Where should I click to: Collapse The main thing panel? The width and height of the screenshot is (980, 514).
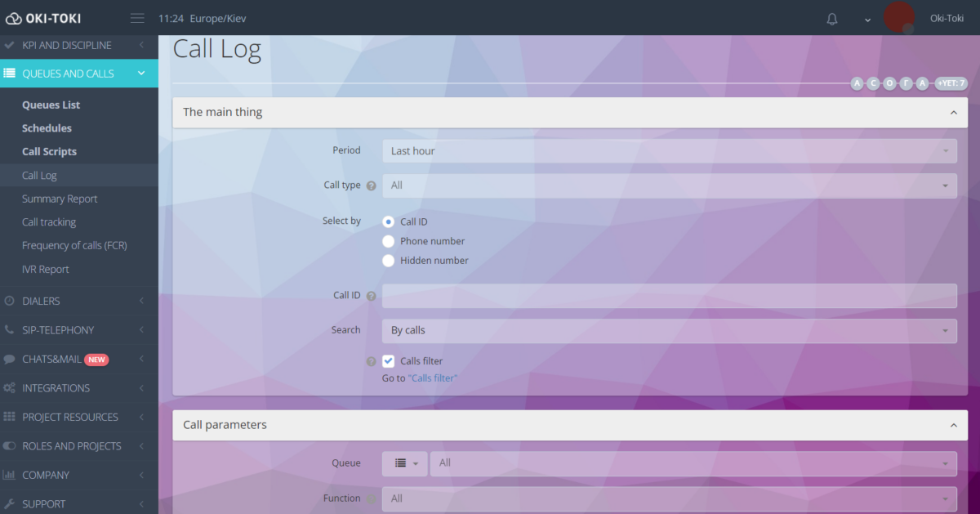[953, 112]
